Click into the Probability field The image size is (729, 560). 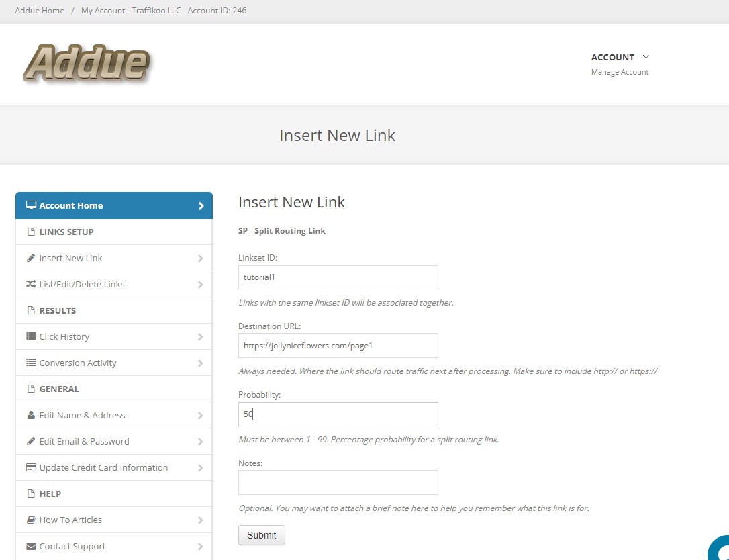coord(338,414)
